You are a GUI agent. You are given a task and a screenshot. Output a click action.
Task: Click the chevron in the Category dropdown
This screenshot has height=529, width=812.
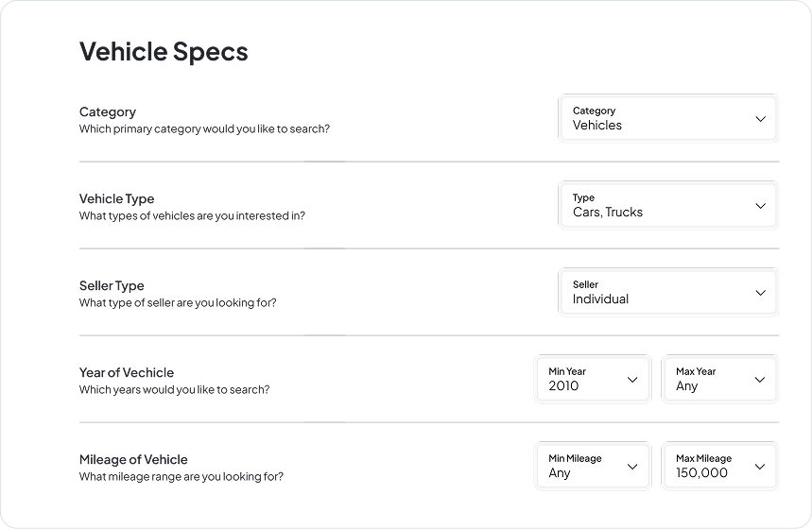[760, 119]
